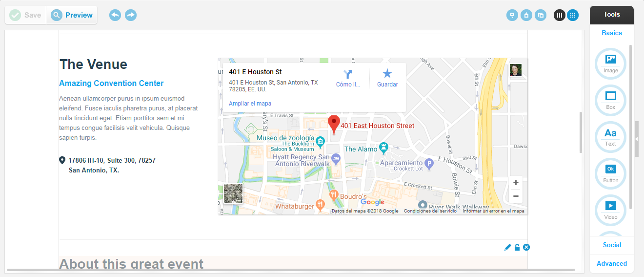Click 'Datos del mapa ©2018 Google' text

click(365, 211)
